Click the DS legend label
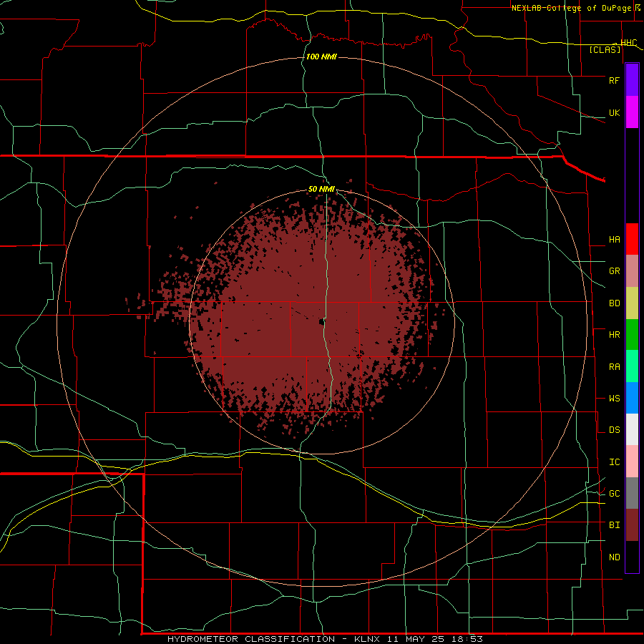The image size is (644, 644). (614, 429)
